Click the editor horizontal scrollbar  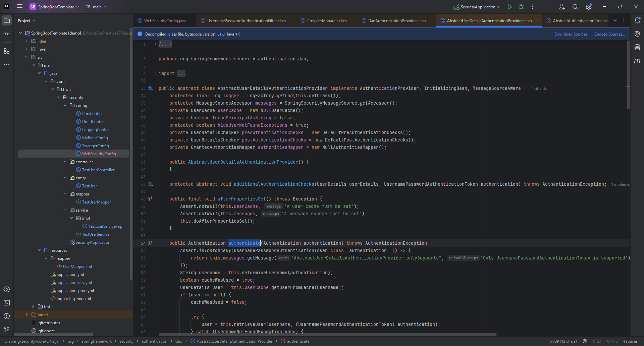tap(327, 334)
